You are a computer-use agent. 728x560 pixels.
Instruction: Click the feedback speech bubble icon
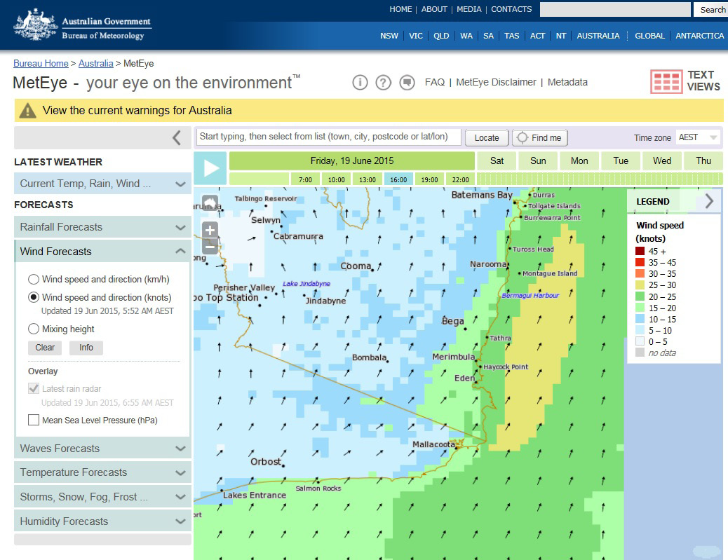(407, 83)
